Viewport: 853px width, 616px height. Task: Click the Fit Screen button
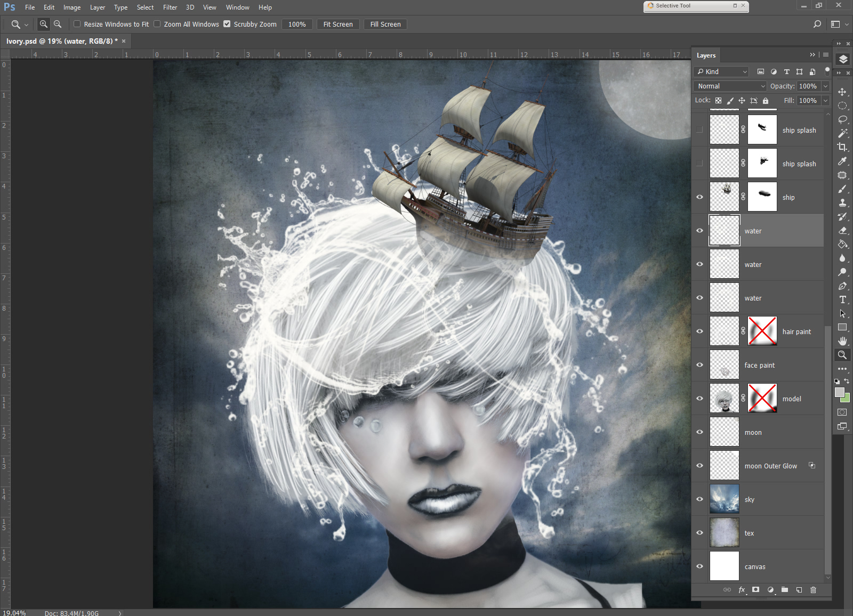pos(338,24)
